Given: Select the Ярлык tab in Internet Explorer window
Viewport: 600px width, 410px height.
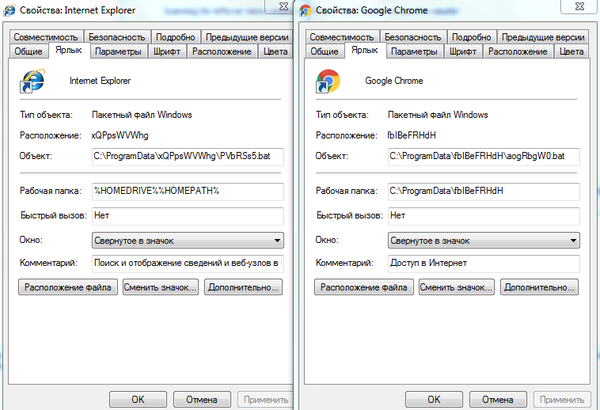Looking at the screenshot, I should (x=69, y=50).
